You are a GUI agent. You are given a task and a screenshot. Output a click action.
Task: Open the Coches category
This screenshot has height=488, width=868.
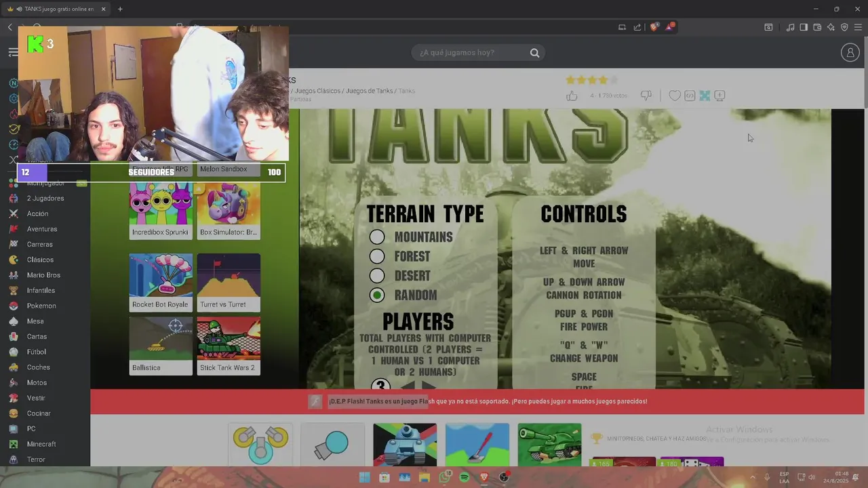(38, 367)
